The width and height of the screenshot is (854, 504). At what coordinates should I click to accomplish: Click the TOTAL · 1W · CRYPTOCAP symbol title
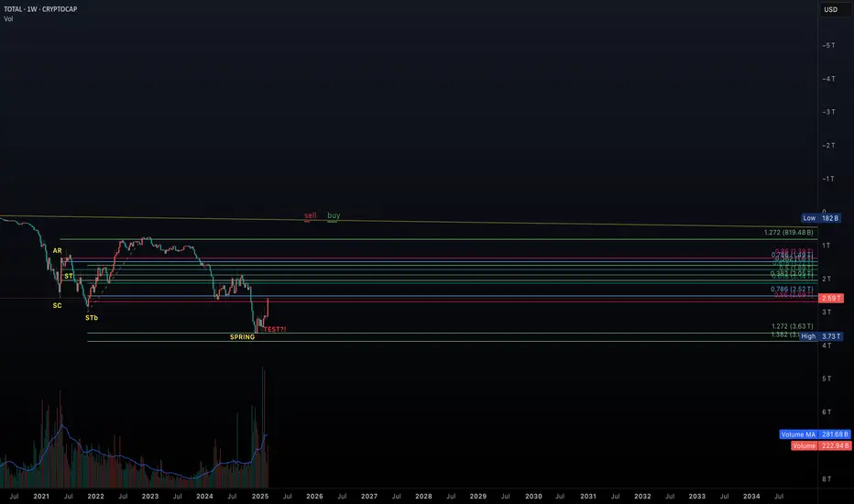[x=40, y=9]
